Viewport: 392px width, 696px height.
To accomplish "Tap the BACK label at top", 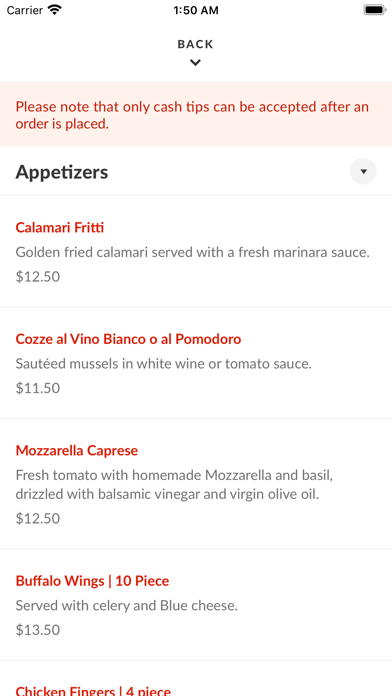I will click(195, 44).
